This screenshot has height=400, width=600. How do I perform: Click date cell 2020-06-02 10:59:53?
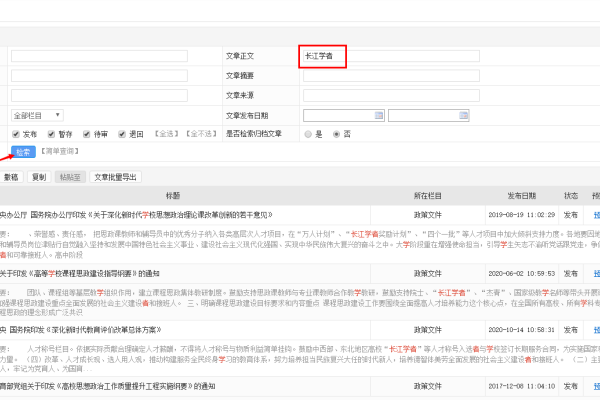pyautogui.click(x=522, y=274)
